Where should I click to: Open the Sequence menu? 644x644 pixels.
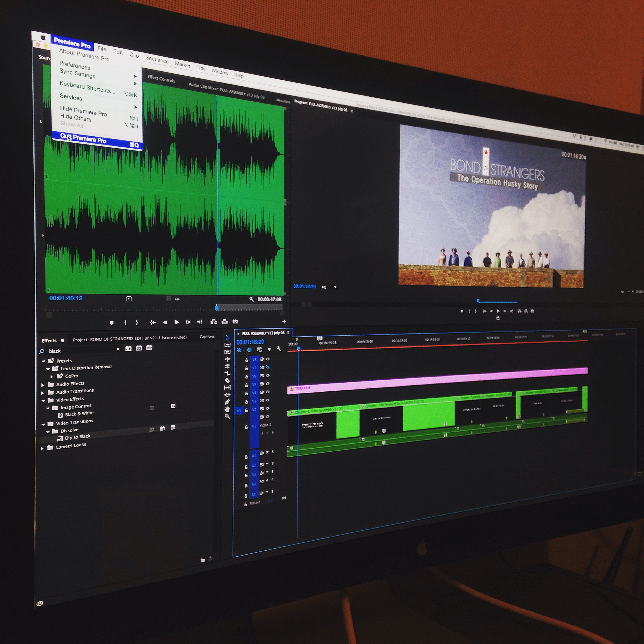click(x=157, y=60)
